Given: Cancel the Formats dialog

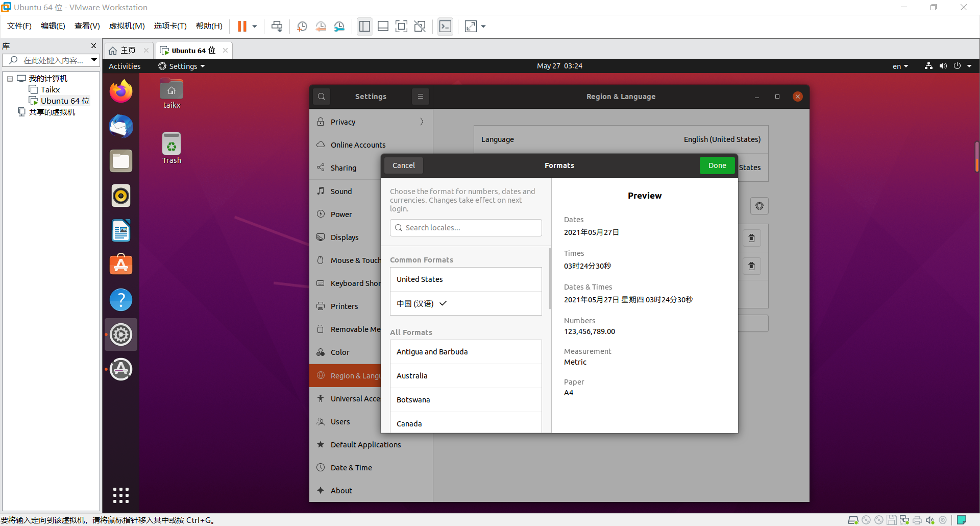Looking at the screenshot, I should (403, 165).
